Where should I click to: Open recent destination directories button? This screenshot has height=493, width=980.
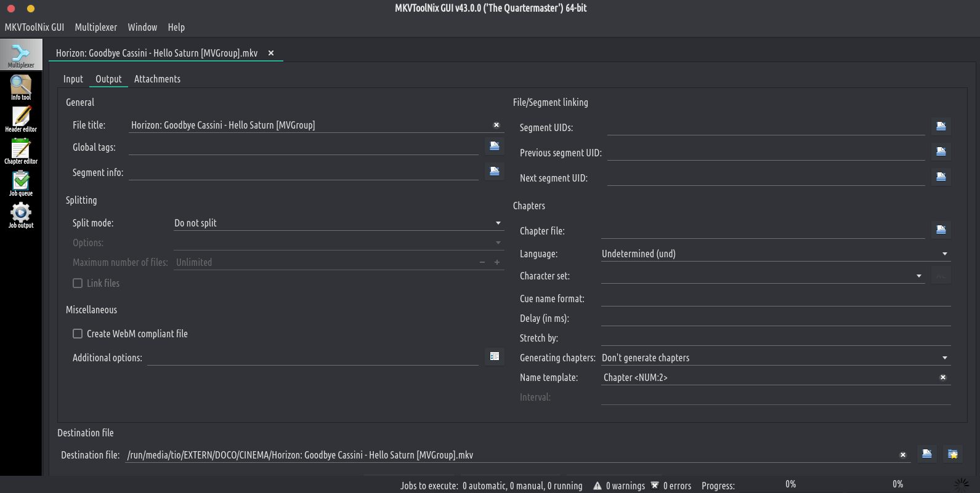pyautogui.click(x=952, y=454)
